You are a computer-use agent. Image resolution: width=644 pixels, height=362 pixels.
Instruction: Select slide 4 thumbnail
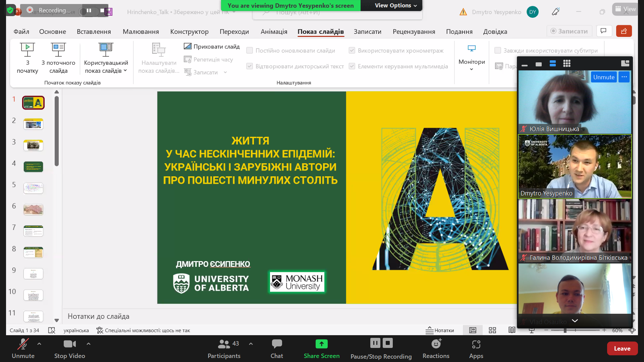pyautogui.click(x=33, y=167)
